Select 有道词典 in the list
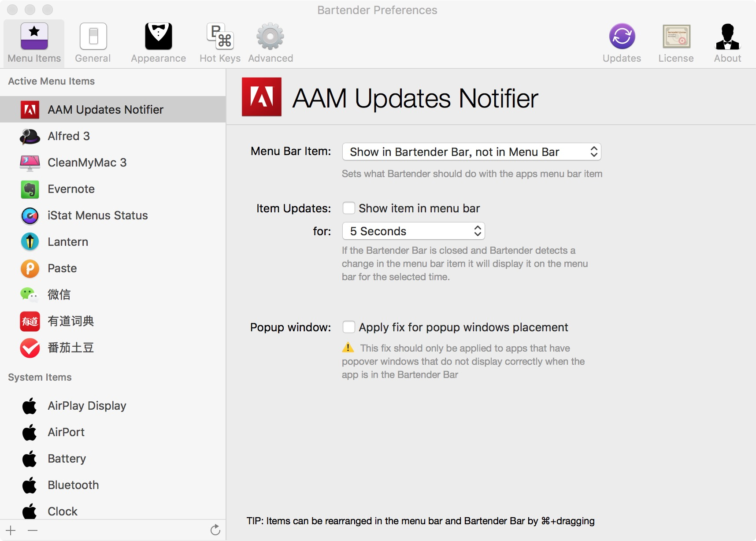The image size is (756, 541). (x=113, y=321)
